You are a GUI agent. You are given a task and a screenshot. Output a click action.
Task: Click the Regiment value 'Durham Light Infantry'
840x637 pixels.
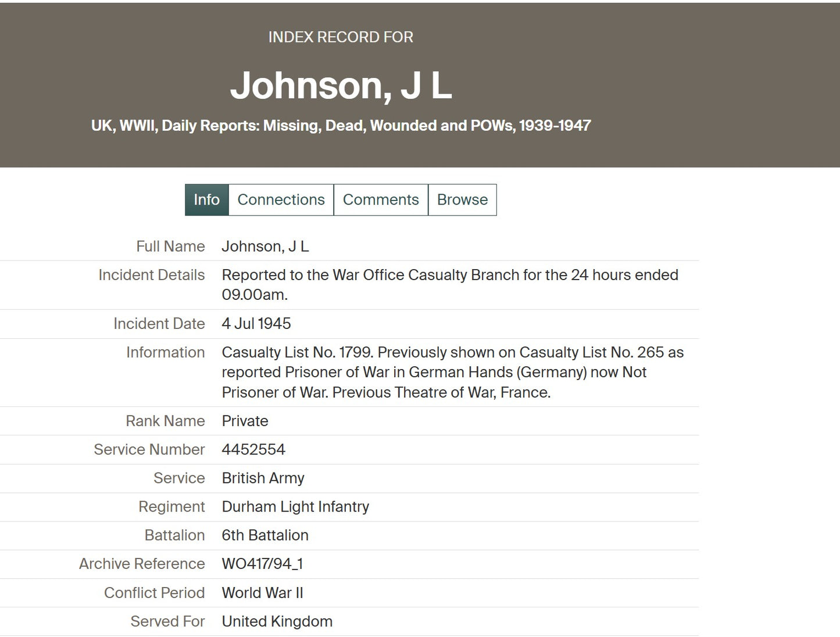pos(295,506)
